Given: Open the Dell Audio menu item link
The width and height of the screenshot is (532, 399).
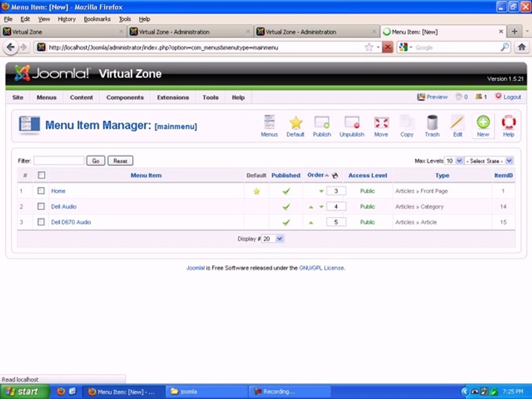Looking at the screenshot, I should point(64,207).
